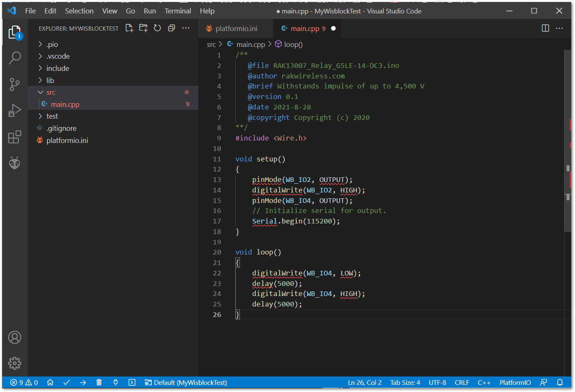Open the Help menu
Screen dimensions: 575x392
[x=207, y=11]
